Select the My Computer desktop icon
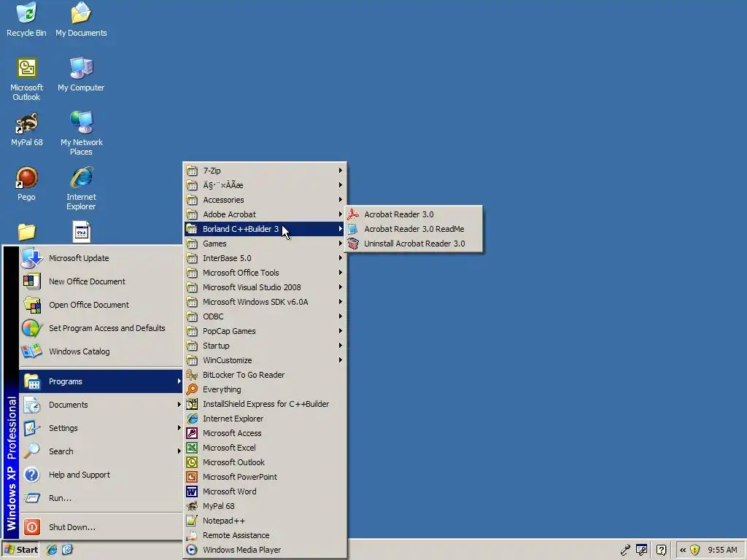The image size is (747, 560). [81, 75]
